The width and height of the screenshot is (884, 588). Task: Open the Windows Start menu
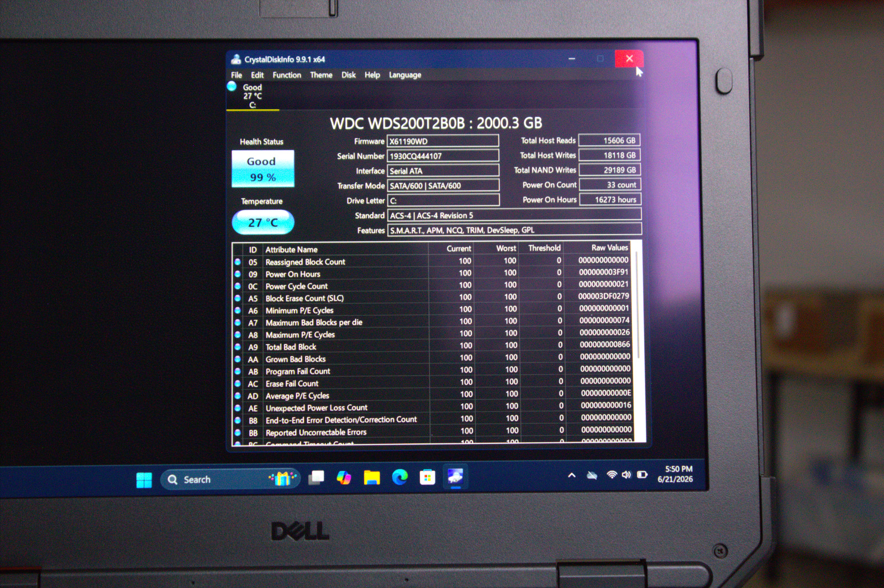tap(144, 480)
